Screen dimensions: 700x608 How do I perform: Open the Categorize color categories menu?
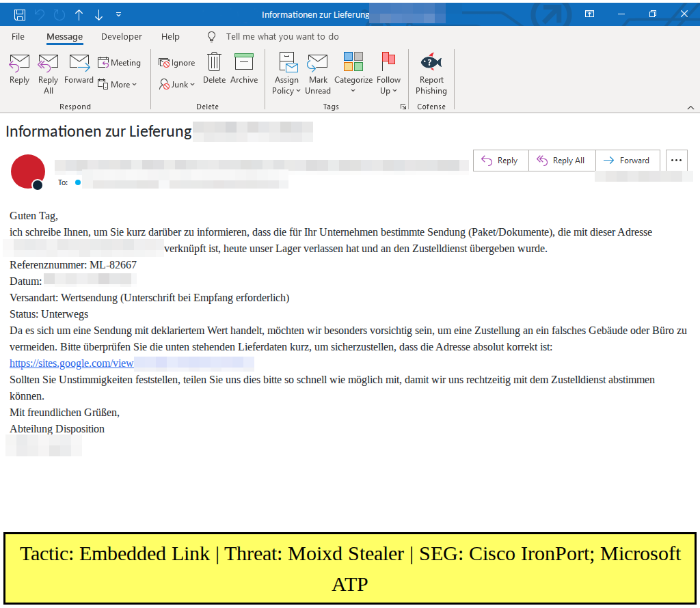click(353, 72)
